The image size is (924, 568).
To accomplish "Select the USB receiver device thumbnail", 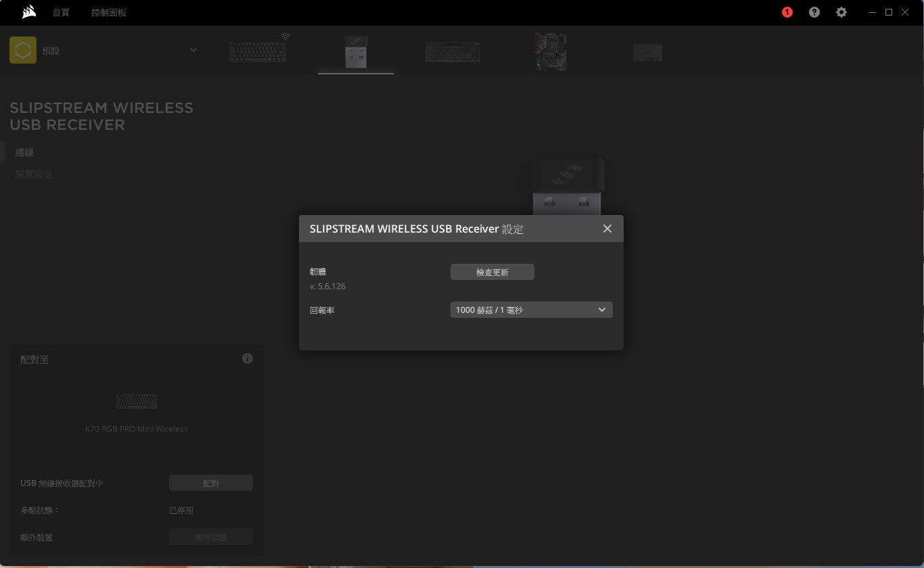I will click(x=356, y=52).
